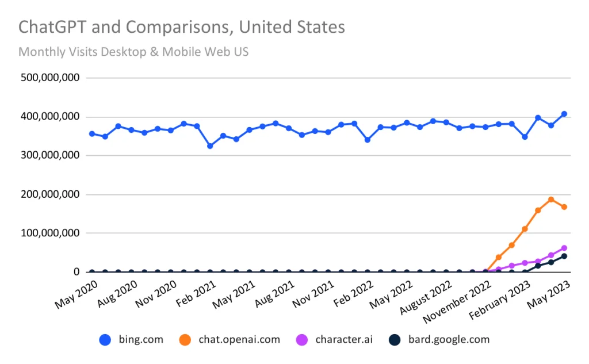This screenshot has width=589, height=364.
Task: Click the Monthly Visits subtitle text
Action: pyautogui.click(x=133, y=52)
